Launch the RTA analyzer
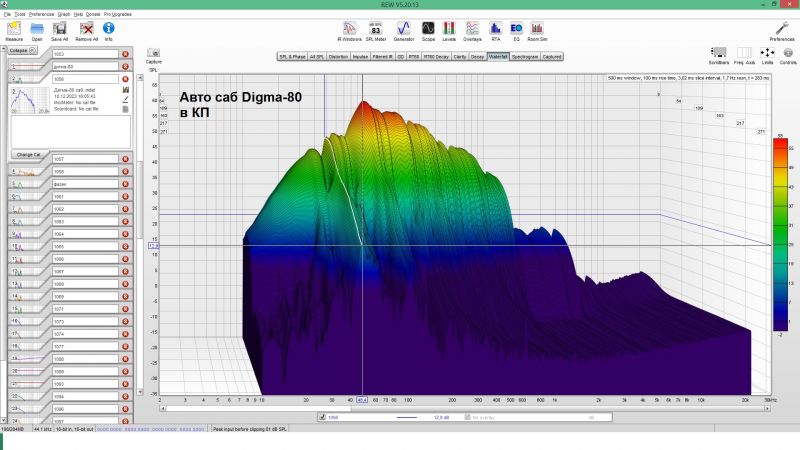This screenshot has width=800, height=450. 495,31
